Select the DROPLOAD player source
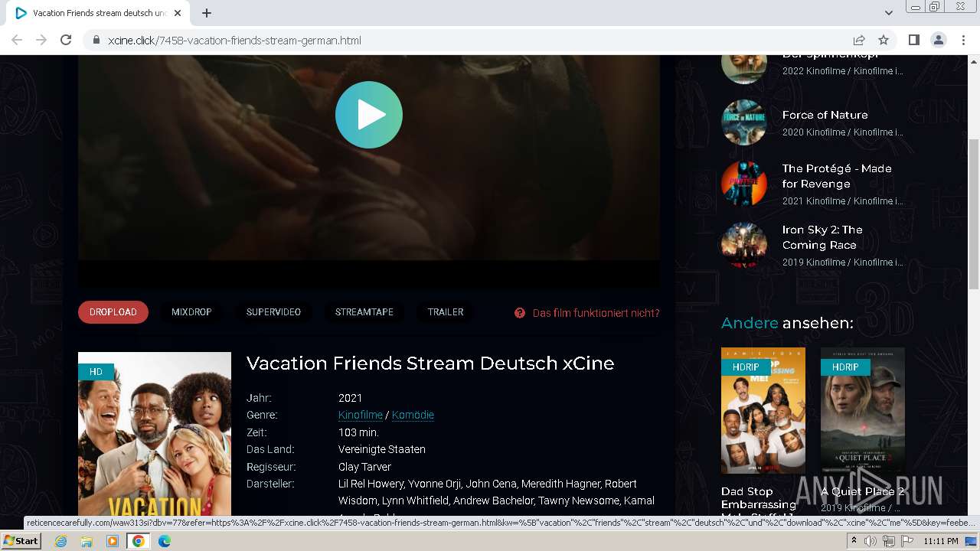The width and height of the screenshot is (980, 551). [113, 312]
